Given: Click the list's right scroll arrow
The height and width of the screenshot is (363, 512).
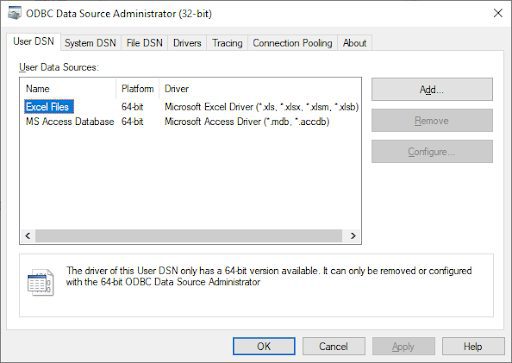Looking at the screenshot, I should (x=353, y=236).
